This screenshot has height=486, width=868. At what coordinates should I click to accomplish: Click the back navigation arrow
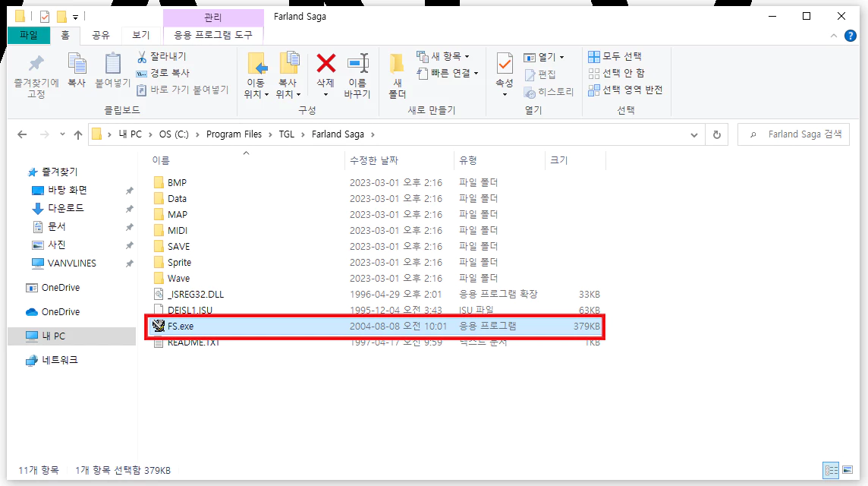point(22,134)
